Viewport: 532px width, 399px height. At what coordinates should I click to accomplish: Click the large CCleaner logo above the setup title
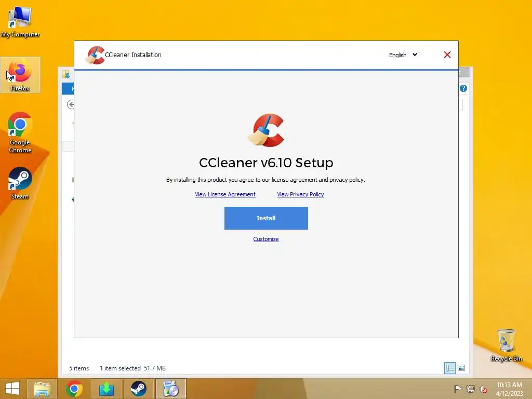point(266,130)
